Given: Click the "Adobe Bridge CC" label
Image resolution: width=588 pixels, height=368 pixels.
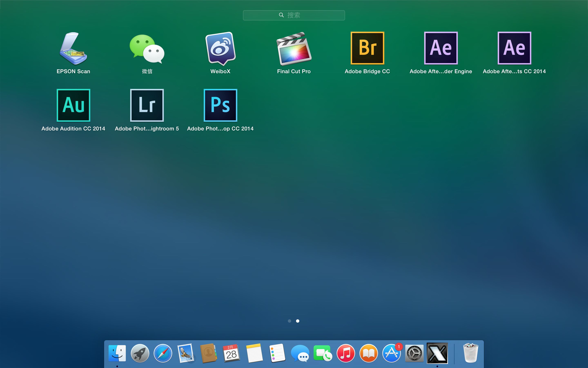Looking at the screenshot, I should tap(367, 71).
